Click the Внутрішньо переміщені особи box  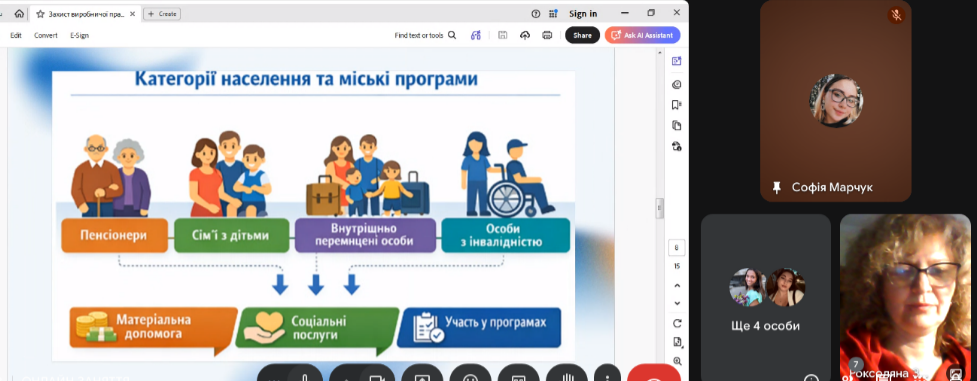(x=365, y=236)
